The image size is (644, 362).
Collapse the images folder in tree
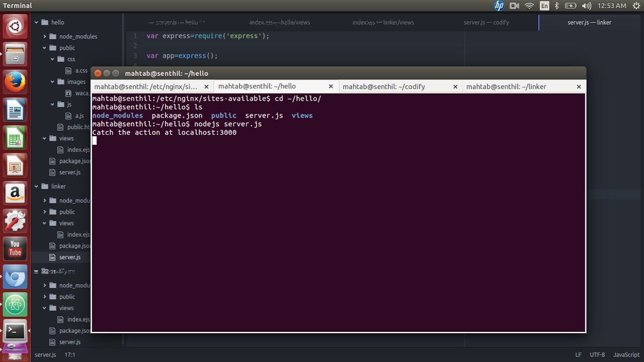coord(52,82)
